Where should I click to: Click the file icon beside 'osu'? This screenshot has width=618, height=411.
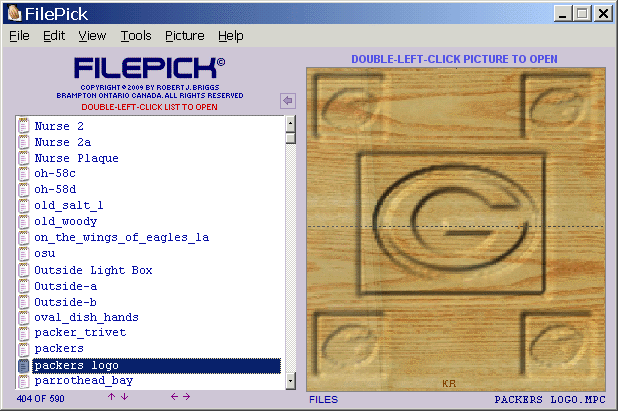[x=24, y=253]
